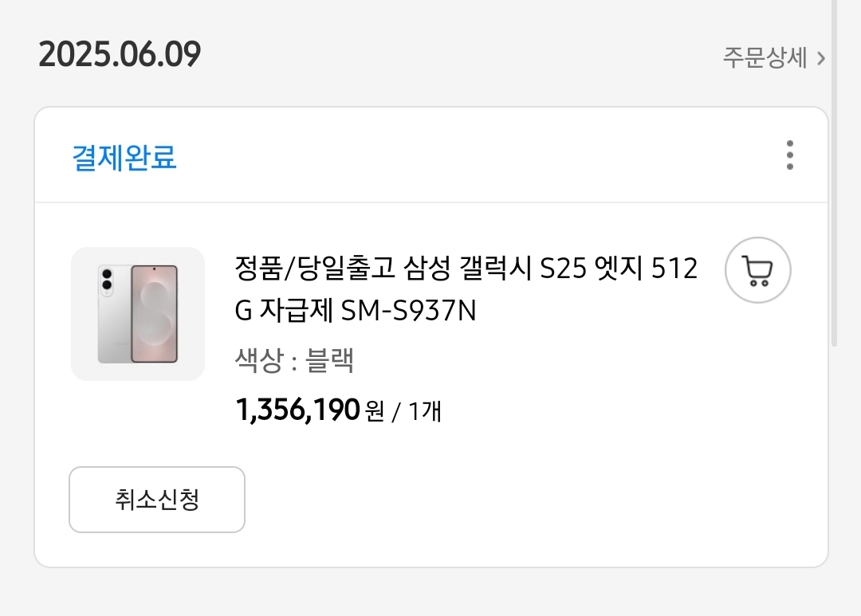Click the chevron arrow beside 주문상세
This screenshot has height=616, width=861.
(x=821, y=59)
